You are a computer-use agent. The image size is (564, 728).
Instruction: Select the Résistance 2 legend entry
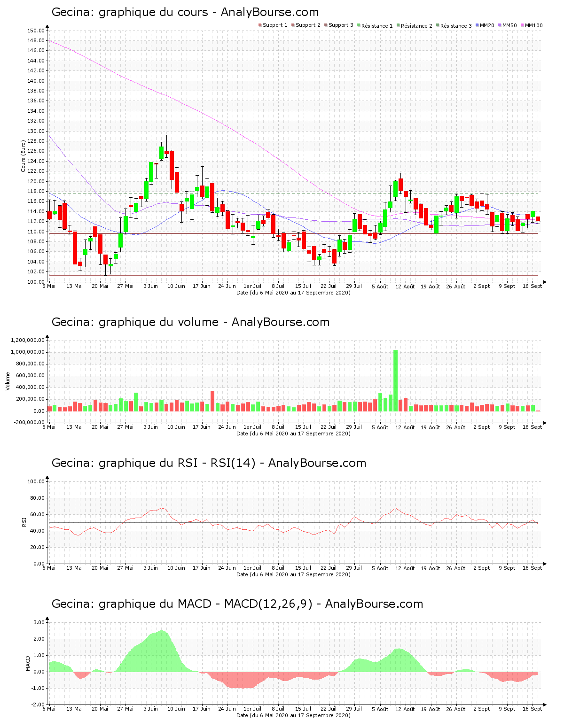click(415, 25)
